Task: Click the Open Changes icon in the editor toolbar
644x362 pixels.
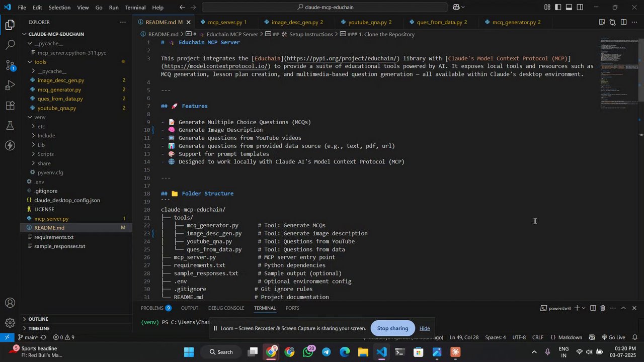Action: 612,22
